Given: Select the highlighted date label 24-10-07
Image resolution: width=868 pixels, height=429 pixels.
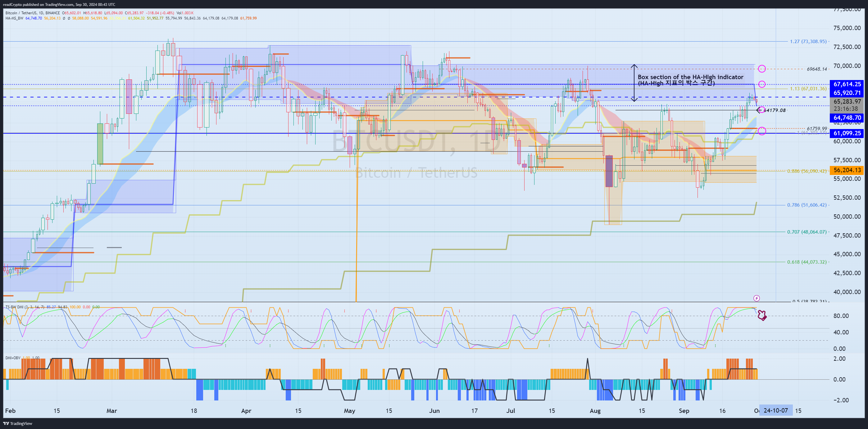Looking at the screenshot, I should tap(776, 410).
